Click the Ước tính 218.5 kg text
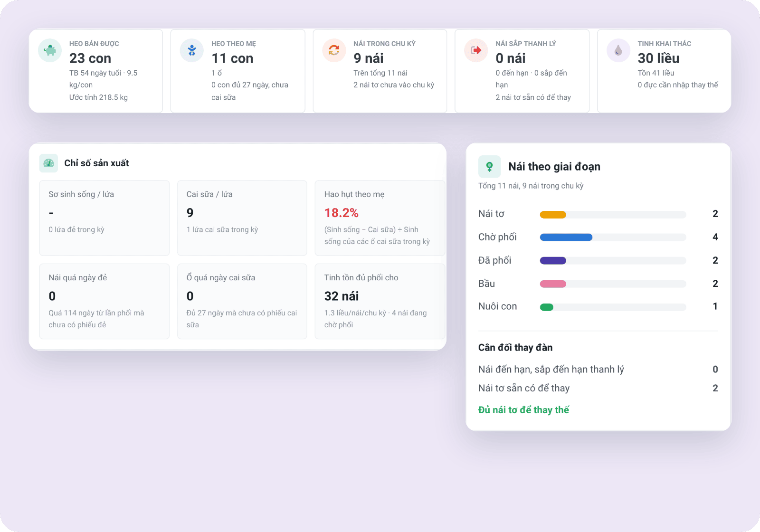 tap(98, 97)
